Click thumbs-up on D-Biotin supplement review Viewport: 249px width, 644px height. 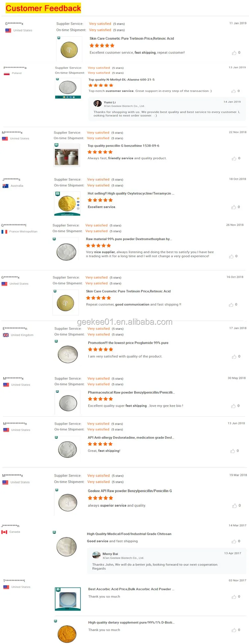tap(234, 630)
